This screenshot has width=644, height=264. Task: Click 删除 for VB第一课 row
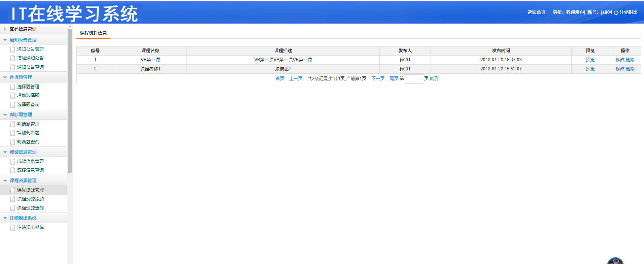pos(630,60)
